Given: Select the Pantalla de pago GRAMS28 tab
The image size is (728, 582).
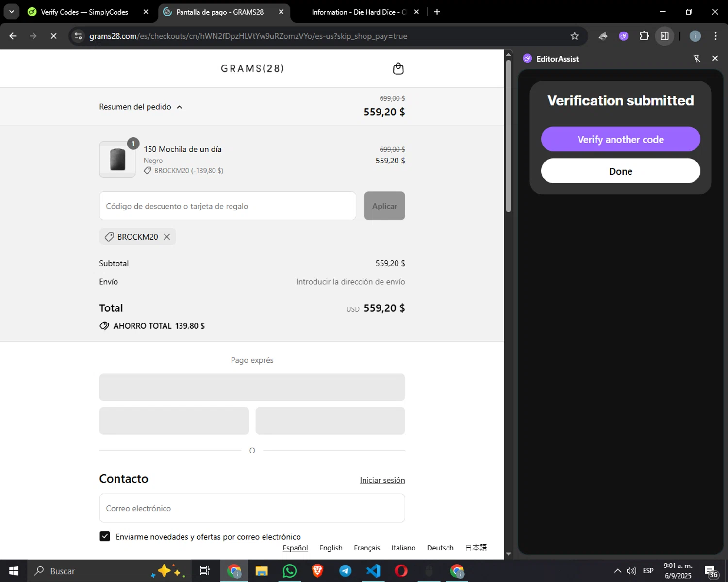Looking at the screenshot, I should 220,12.
